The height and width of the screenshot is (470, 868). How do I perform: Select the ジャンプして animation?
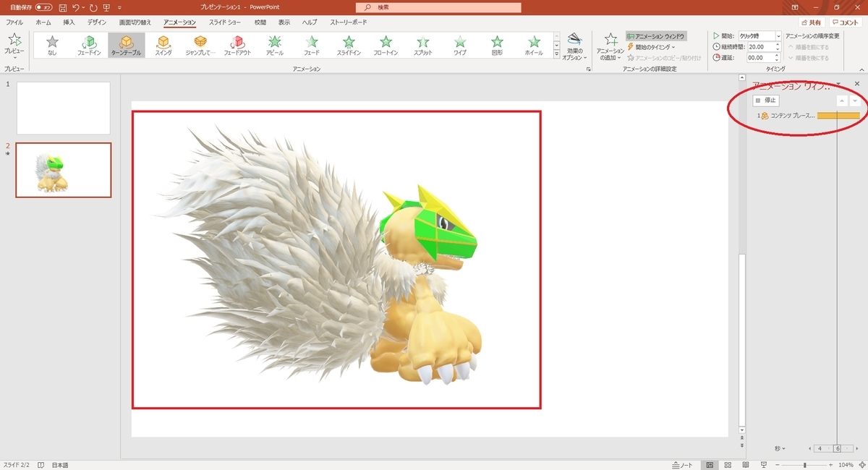pyautogui.click(x=200, y=46)
